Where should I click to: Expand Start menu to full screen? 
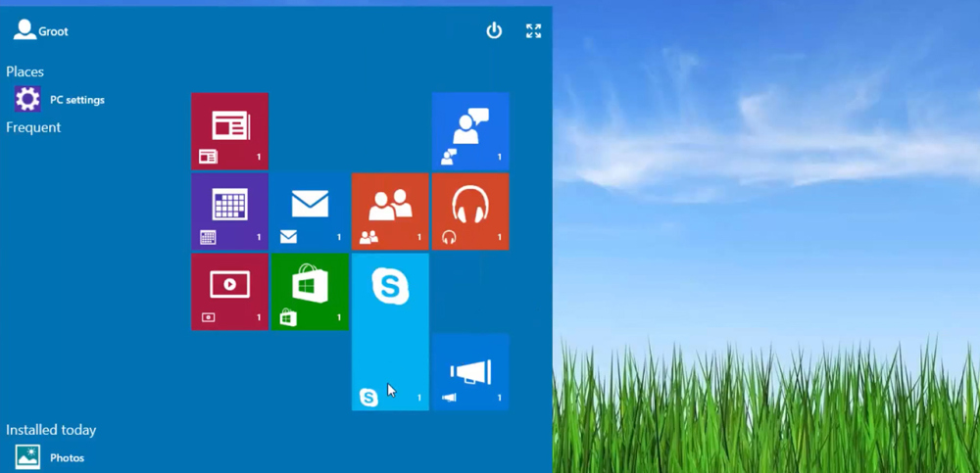click(533, 31)
